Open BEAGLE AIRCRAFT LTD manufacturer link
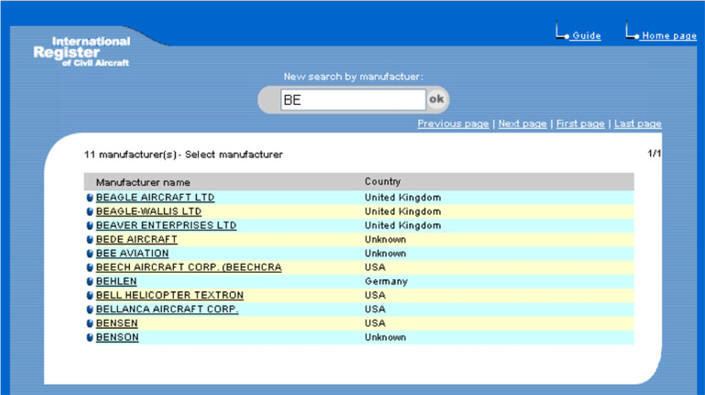This screenshot has height=395, width=705. click(x=155, y=197)
